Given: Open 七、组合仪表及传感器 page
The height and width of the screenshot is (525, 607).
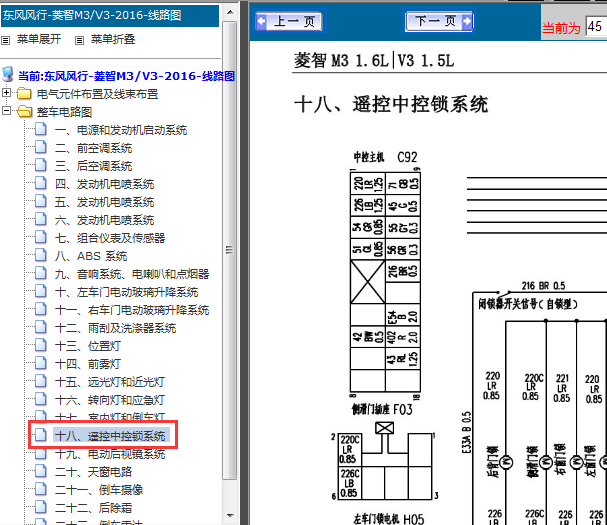Looking at the screenshot, I should click(110, 238).
